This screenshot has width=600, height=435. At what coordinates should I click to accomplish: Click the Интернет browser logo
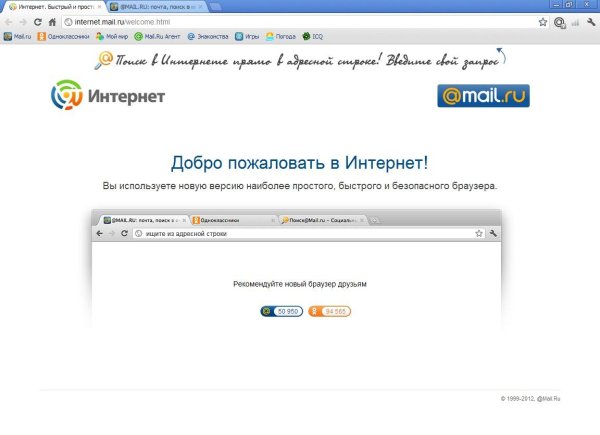point(108,95)
